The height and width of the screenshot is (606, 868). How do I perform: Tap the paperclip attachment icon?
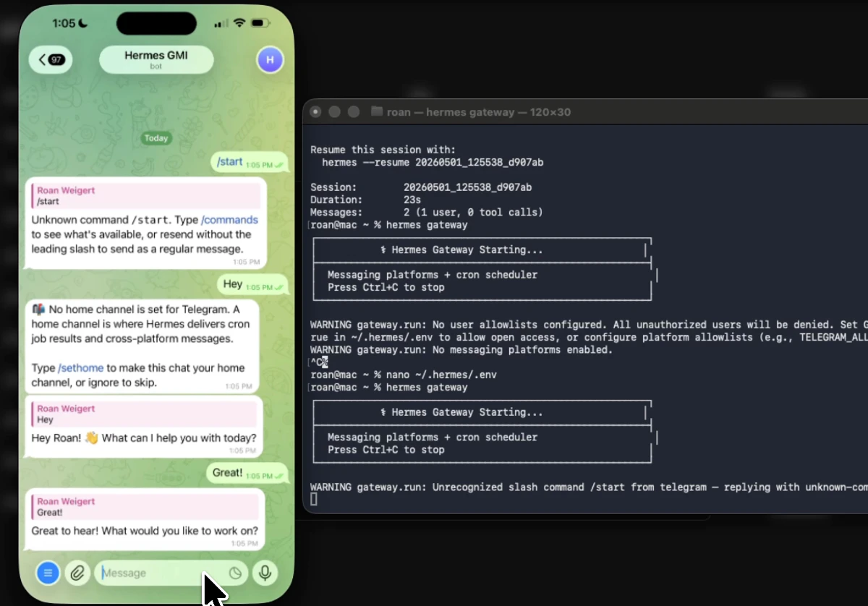77,573
